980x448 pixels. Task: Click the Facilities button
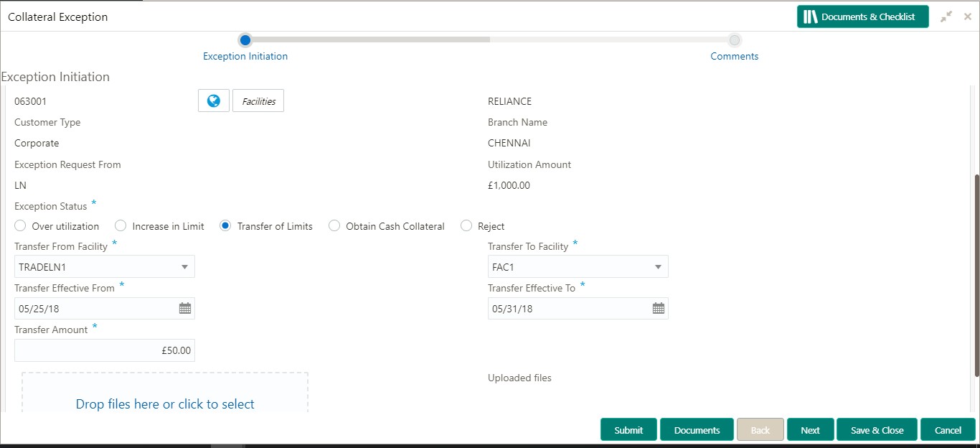[258, 101]
